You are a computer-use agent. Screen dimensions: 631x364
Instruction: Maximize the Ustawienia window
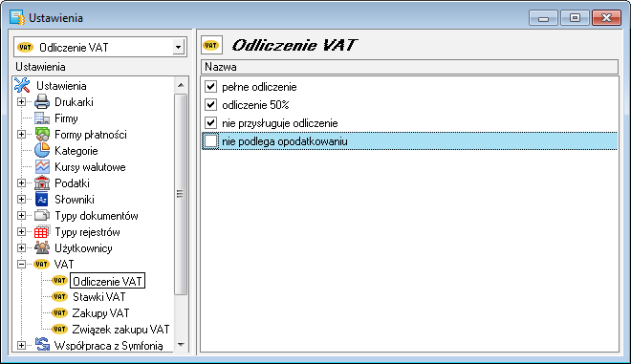tap(575, 18)
